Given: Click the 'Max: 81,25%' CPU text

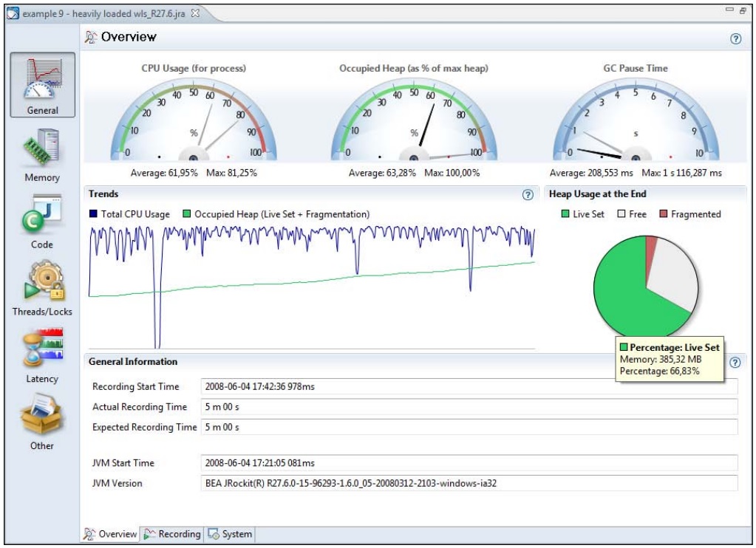Looking at the screenshot, I should [231, 173].
